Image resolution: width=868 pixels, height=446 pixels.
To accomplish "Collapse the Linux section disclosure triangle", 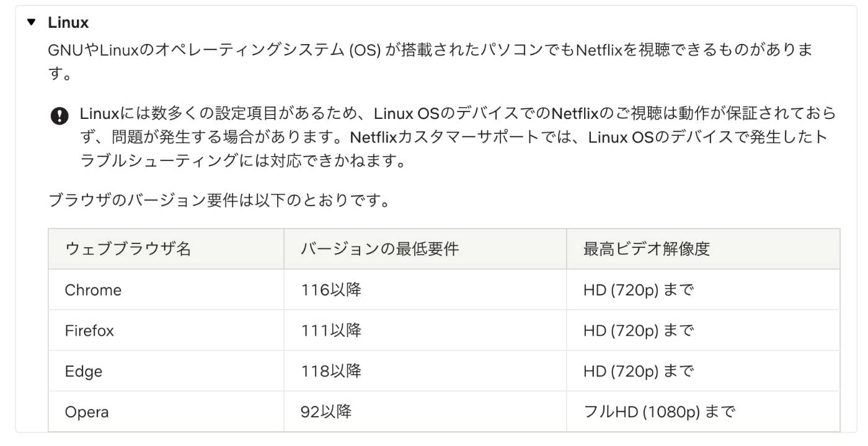I will pyautogui.click(x=32, y=23).
